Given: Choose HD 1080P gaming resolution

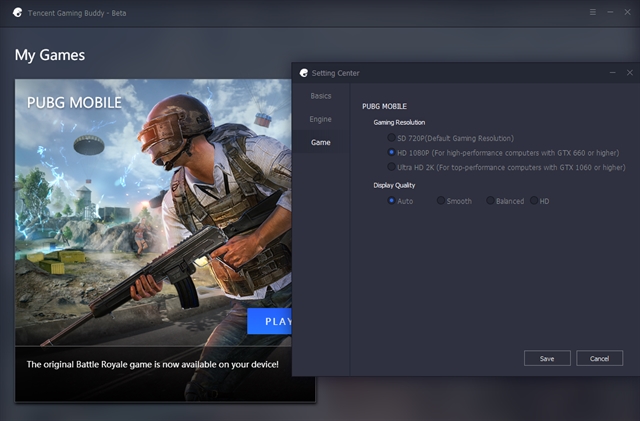Looking at the screenshot, I should [x=392, y=152].
